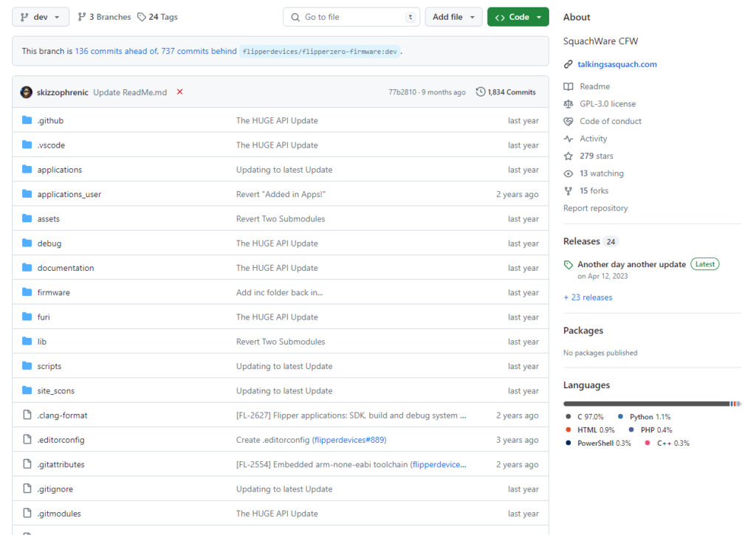Image resolution: width=756 pixels, height=535 pixels.
Task: Open the applications_user folder
Action: click(69, 194)
